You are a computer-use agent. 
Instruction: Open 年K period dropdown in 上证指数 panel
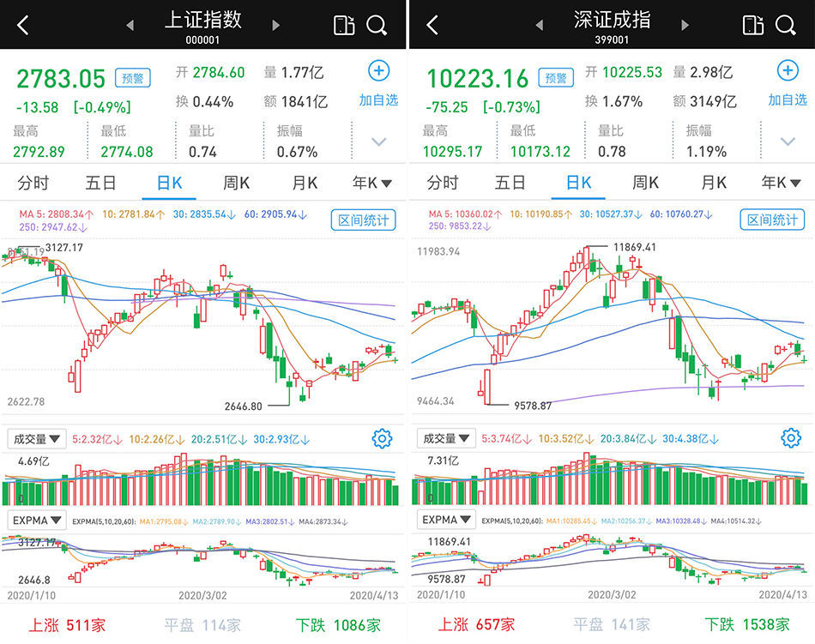(x=372, y=183)
